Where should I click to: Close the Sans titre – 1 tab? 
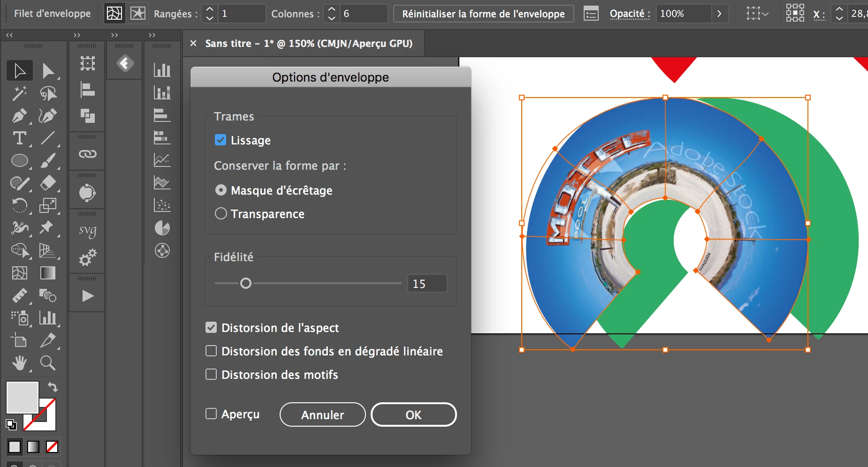tap(193, 43)
